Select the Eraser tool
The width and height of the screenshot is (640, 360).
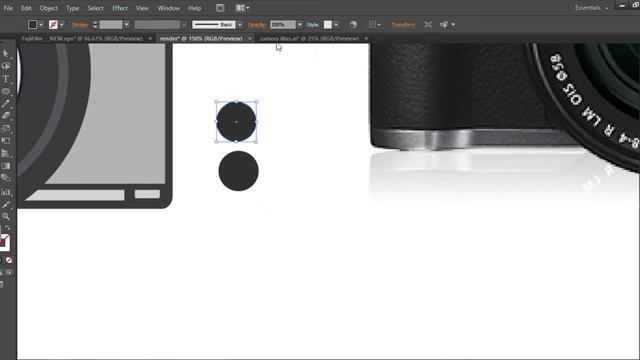(x=6, y=116)
